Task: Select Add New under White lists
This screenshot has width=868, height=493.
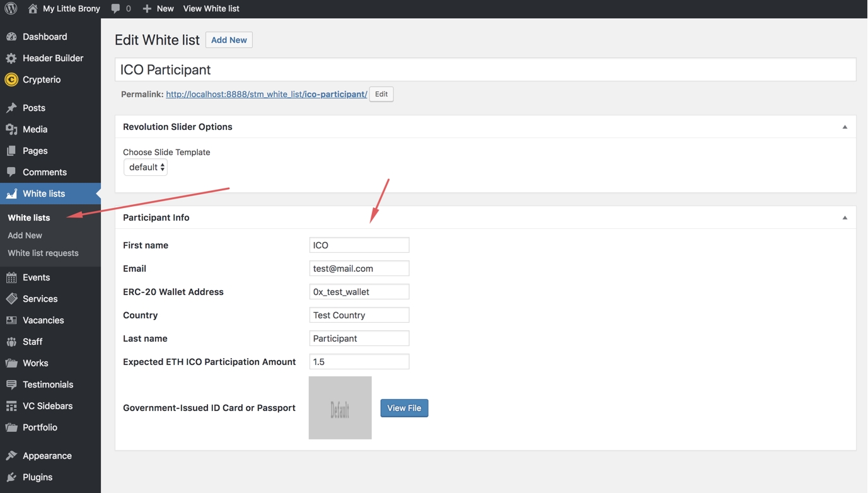Action: [x=25, y=235]
